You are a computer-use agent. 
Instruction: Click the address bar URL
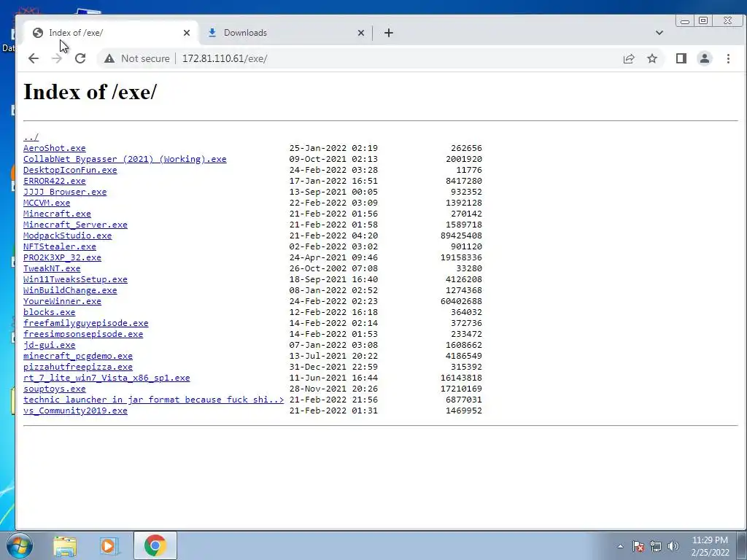click(x=225, y=58)
